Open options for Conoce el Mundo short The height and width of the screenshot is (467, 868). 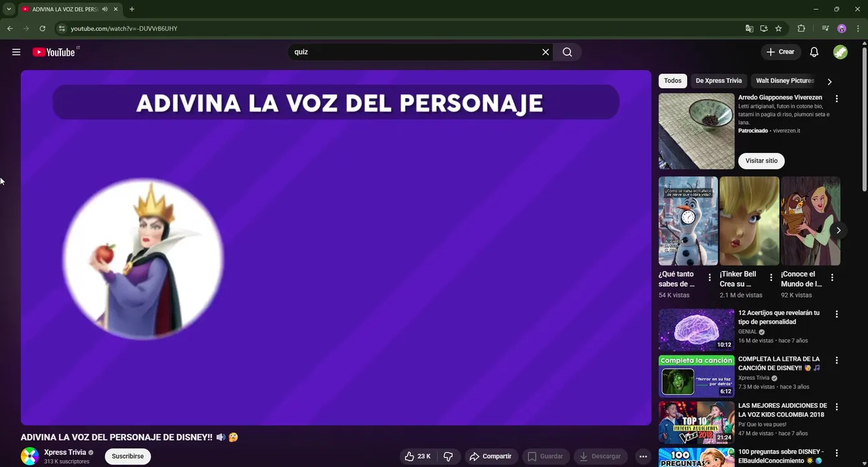pos(832,278)
